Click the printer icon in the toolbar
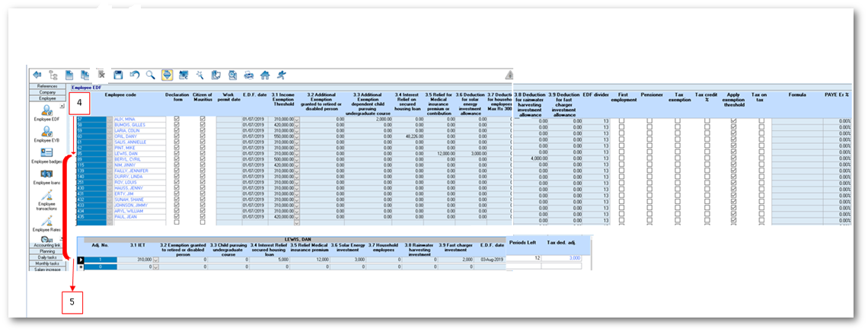Screen dimensions: 868x332 pyautogui.click(x=248, y=75)
